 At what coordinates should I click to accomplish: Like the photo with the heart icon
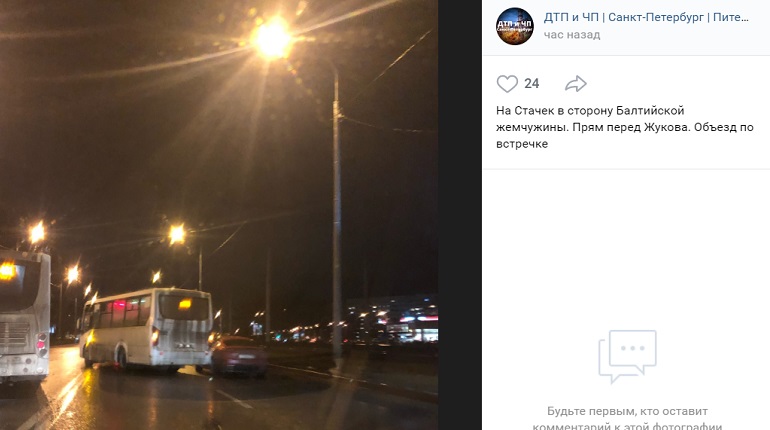click(507, 83)
